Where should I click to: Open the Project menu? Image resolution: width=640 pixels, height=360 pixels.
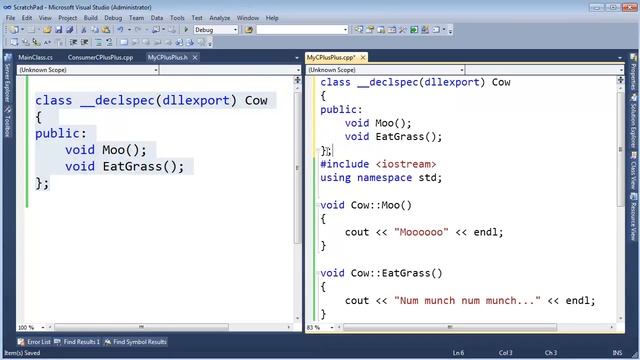pos(67,18)
